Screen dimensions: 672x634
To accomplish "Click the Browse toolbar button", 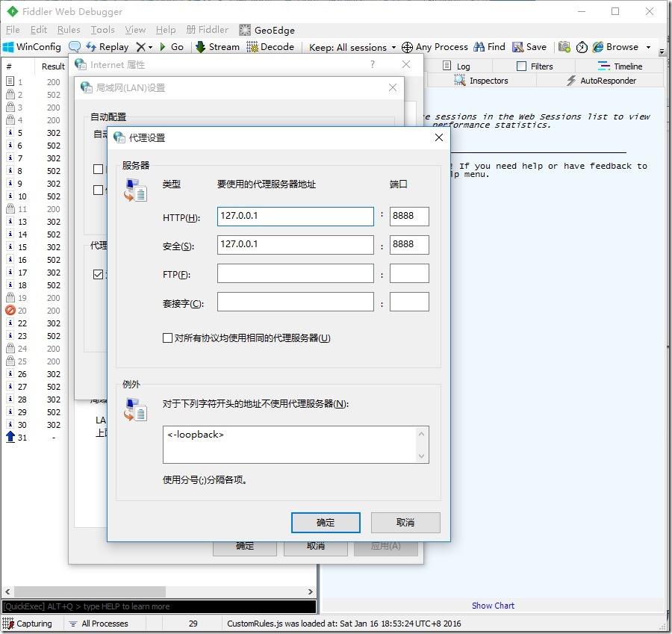I will pyautogui.click(x=616, y=47).
